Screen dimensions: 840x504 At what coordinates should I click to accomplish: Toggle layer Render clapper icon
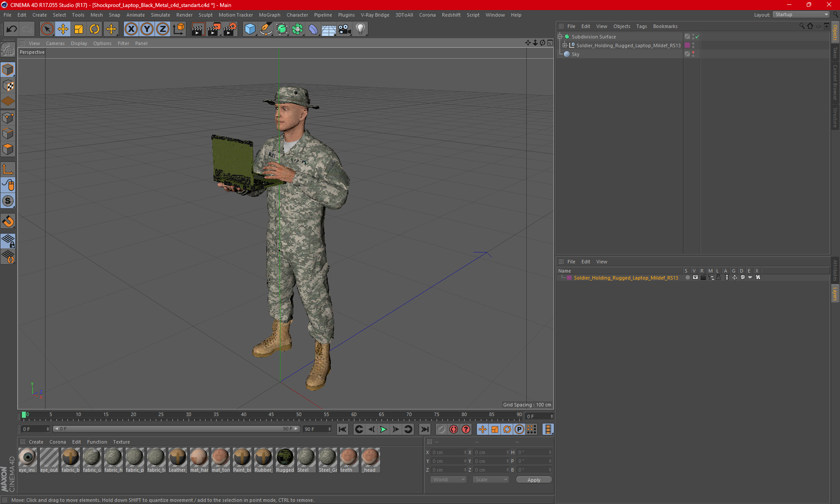(703, 277)
